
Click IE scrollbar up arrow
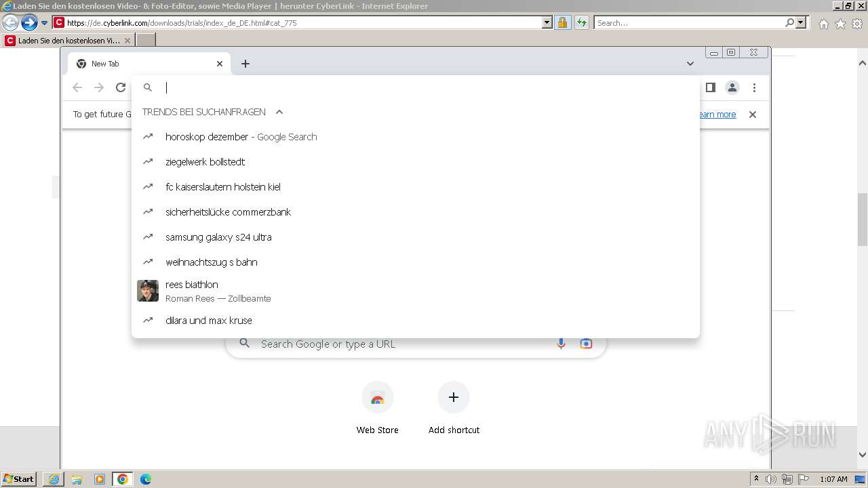point(863,63)
